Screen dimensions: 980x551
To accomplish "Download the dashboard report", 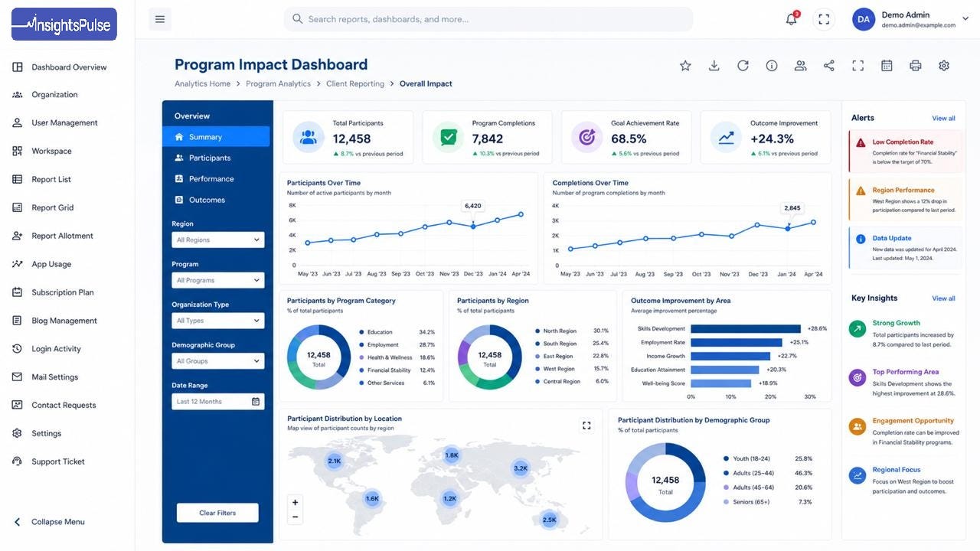I will tap(714, 66).
